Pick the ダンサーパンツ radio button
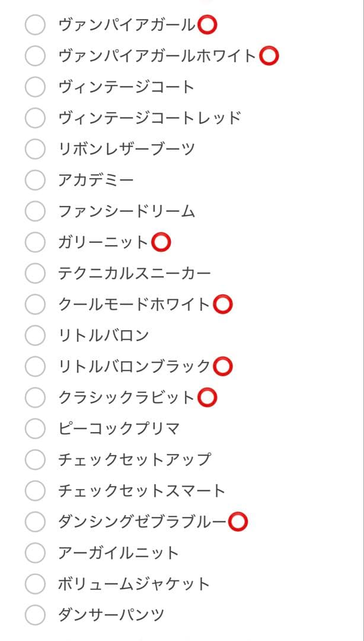Screen dimensions: 364x641 pos(36,614)
